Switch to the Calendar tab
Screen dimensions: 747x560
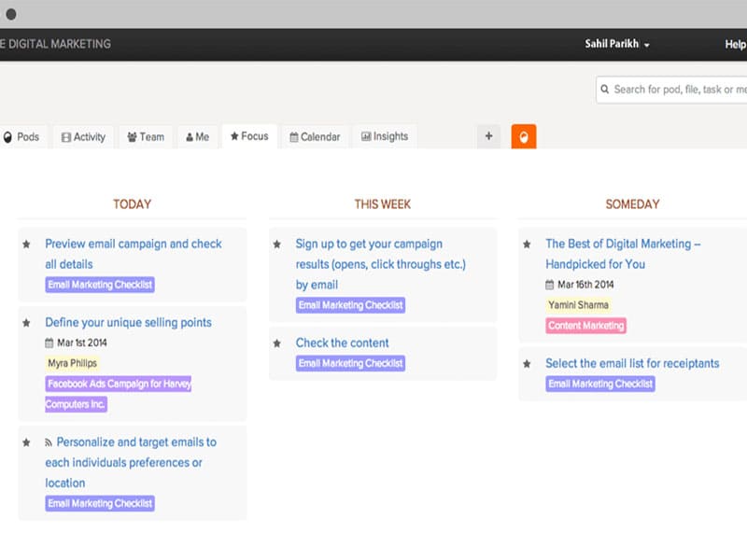315,137
